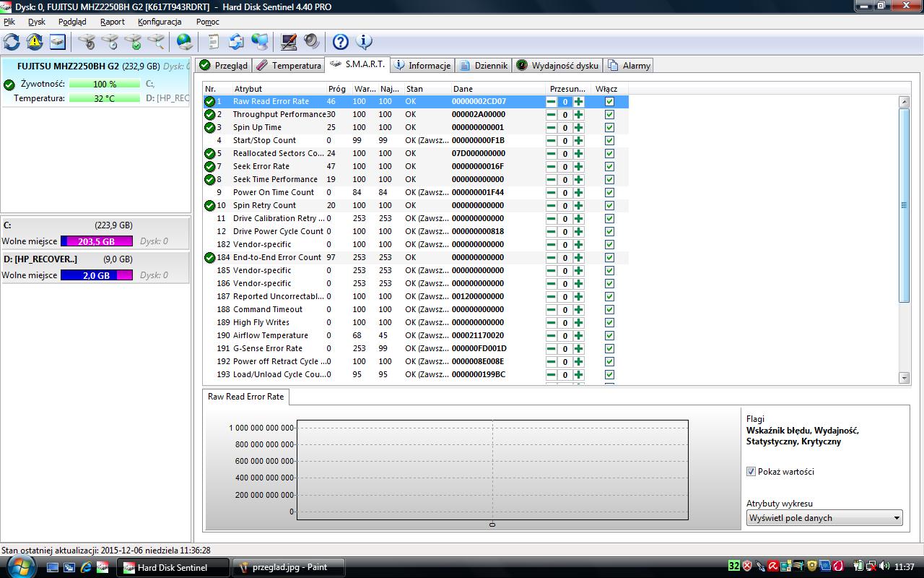Click the plus offset button for Raw Read Error Rate
Screen dimensions: 924x578
[579, 102]
